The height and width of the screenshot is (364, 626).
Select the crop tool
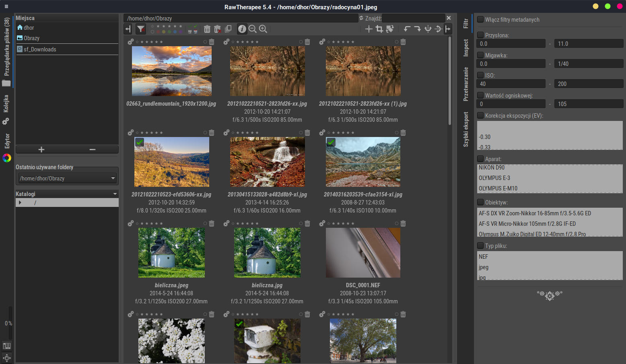click(379, 29)
